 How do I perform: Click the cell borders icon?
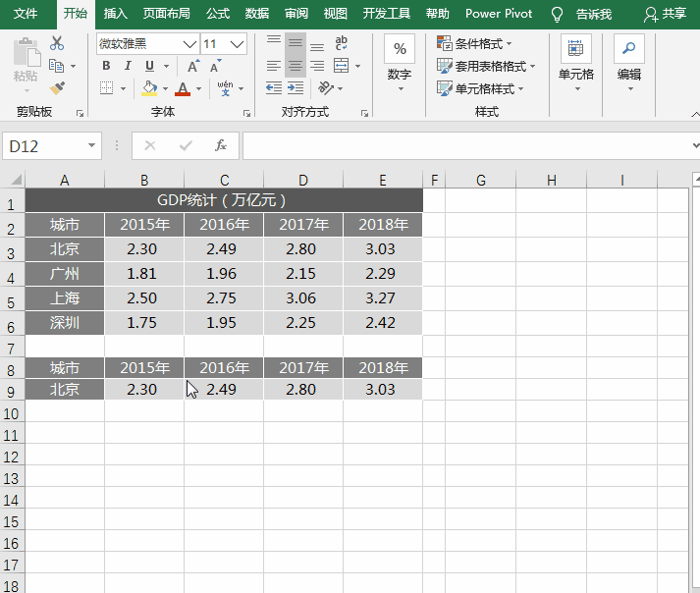[106, 88]
